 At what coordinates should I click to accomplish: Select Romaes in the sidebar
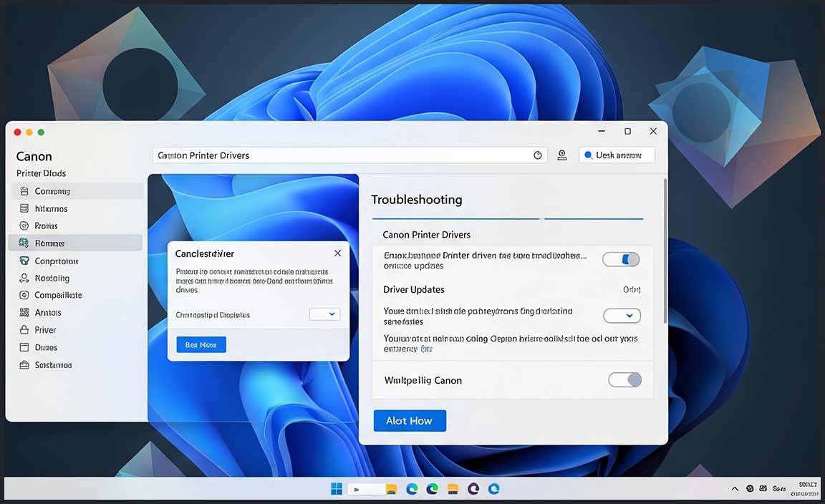[75, 243]
